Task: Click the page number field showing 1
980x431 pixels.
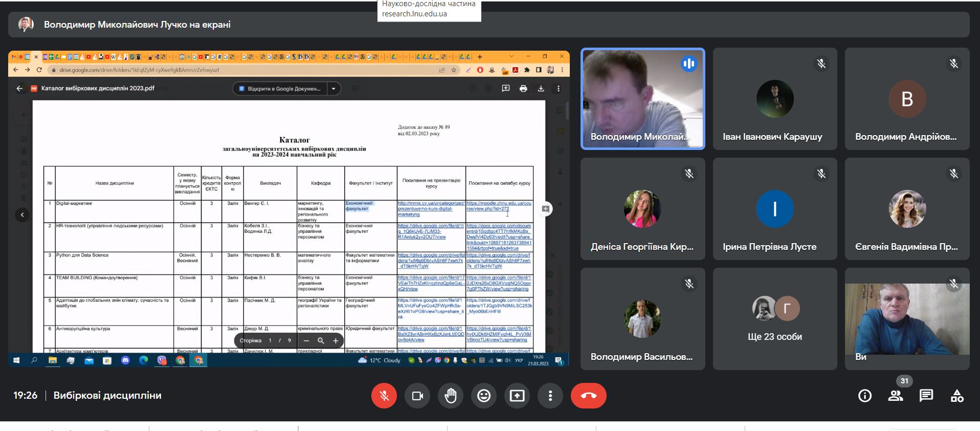Action: tap(270, 341)
